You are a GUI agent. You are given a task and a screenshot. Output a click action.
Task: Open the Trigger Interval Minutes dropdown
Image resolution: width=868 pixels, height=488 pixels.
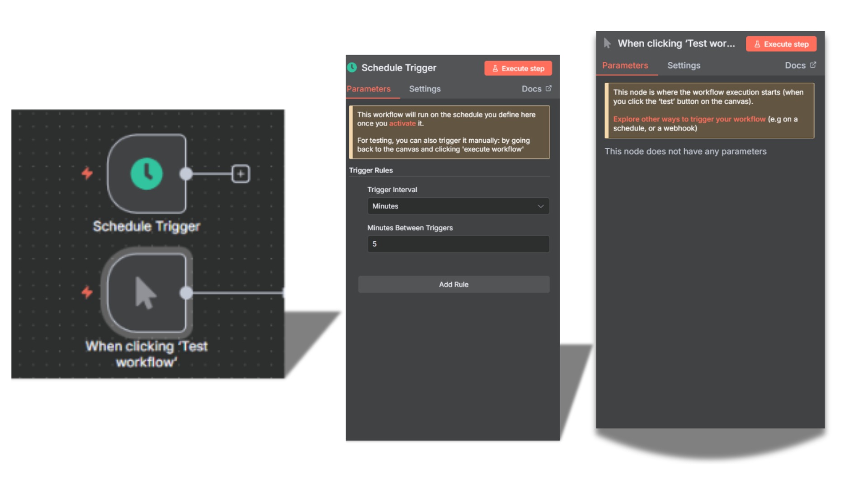(x=458, y=206)
